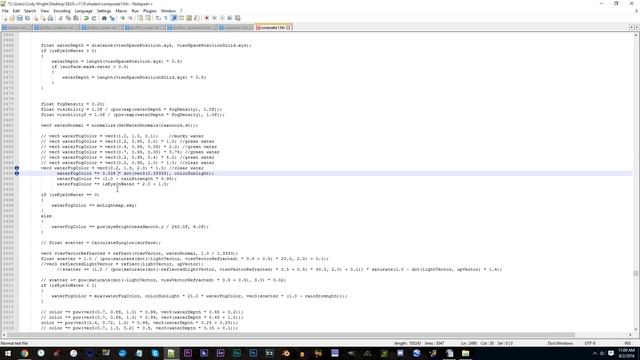Open the Window menu
This screenshot has width=640, height=360.
168,11
